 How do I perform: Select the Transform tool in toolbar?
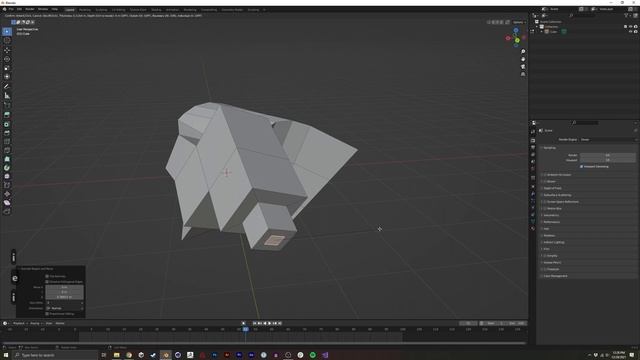click(7, 77)
